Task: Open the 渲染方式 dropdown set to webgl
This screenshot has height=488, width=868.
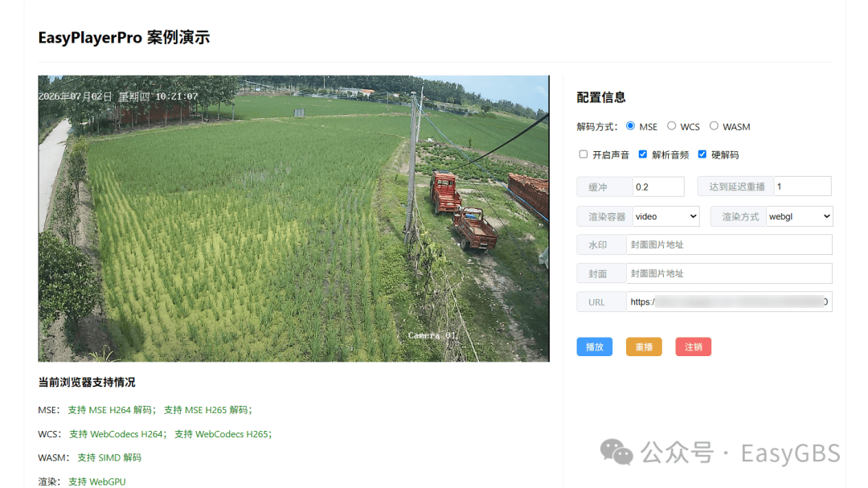Action: click(800, 216)
